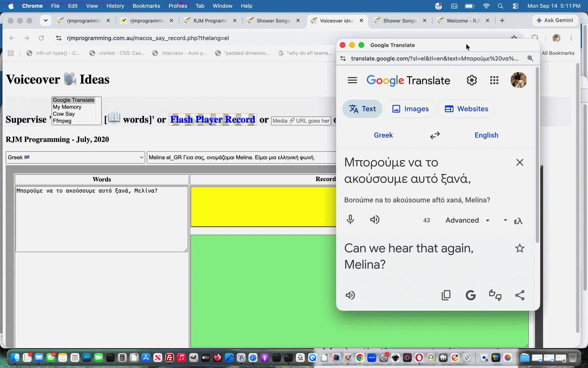The image size is (588, 368).
Task: Open Chrome three-dot menu
Action: [571, 38]
